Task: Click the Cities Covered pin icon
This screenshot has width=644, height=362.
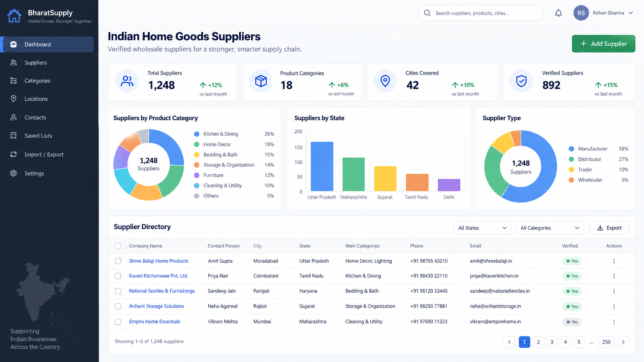Action: (x=385, y=81)
